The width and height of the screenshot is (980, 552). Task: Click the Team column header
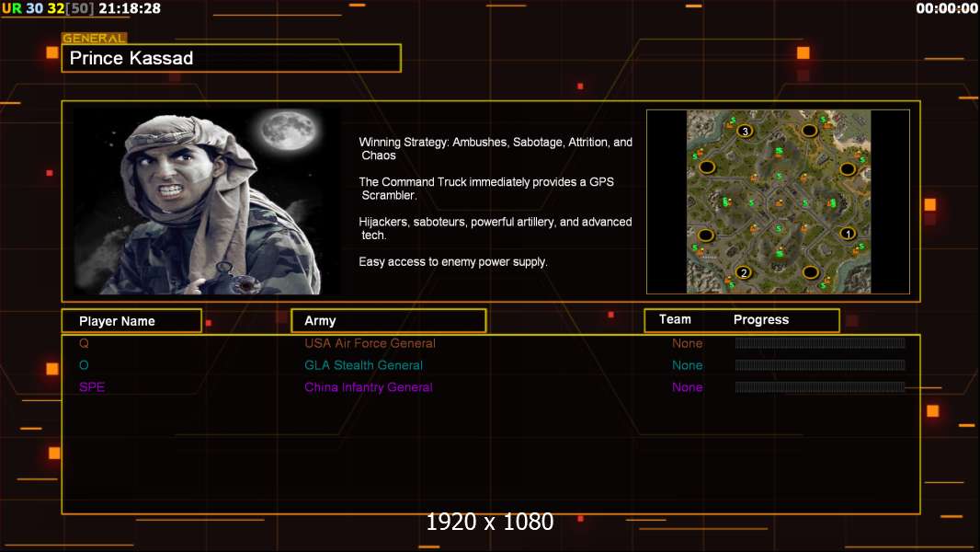pos(675,319)
